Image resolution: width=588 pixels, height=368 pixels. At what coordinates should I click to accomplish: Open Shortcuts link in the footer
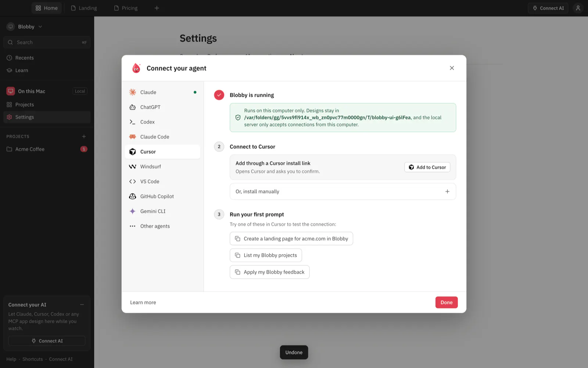[x=33, y=359]
